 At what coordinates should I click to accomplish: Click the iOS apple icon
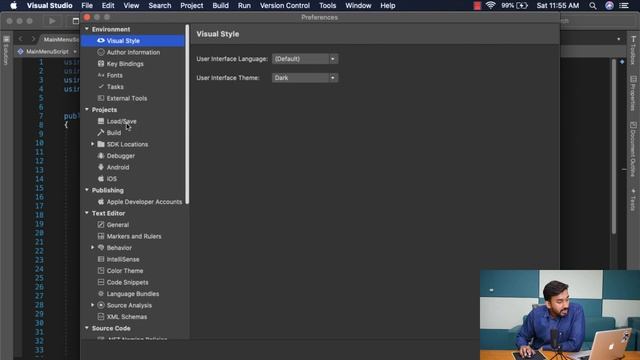[101, 178]
